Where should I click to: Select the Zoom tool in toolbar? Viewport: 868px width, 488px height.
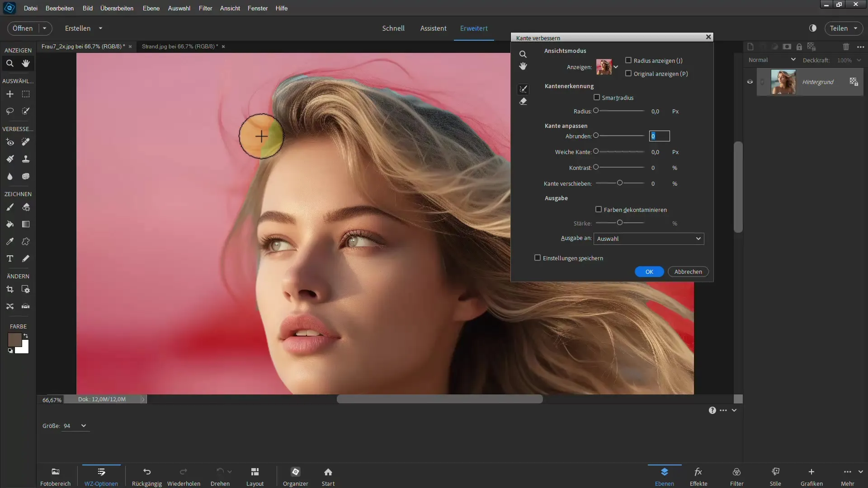9,63
